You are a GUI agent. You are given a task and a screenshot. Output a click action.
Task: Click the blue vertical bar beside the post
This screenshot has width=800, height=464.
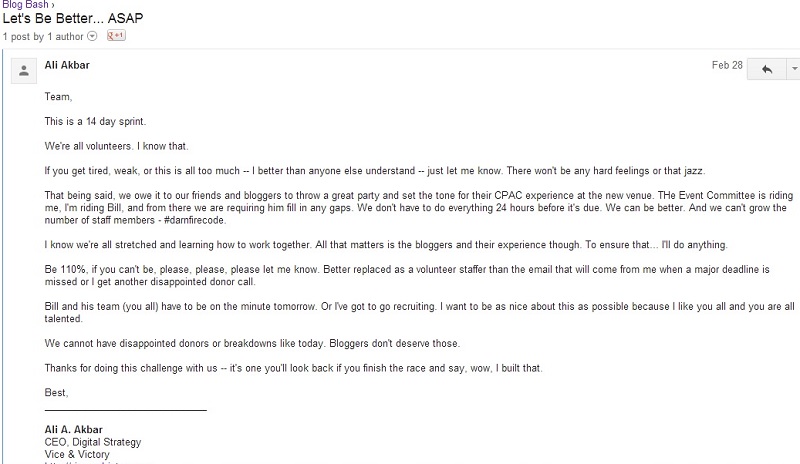[2, 257]
